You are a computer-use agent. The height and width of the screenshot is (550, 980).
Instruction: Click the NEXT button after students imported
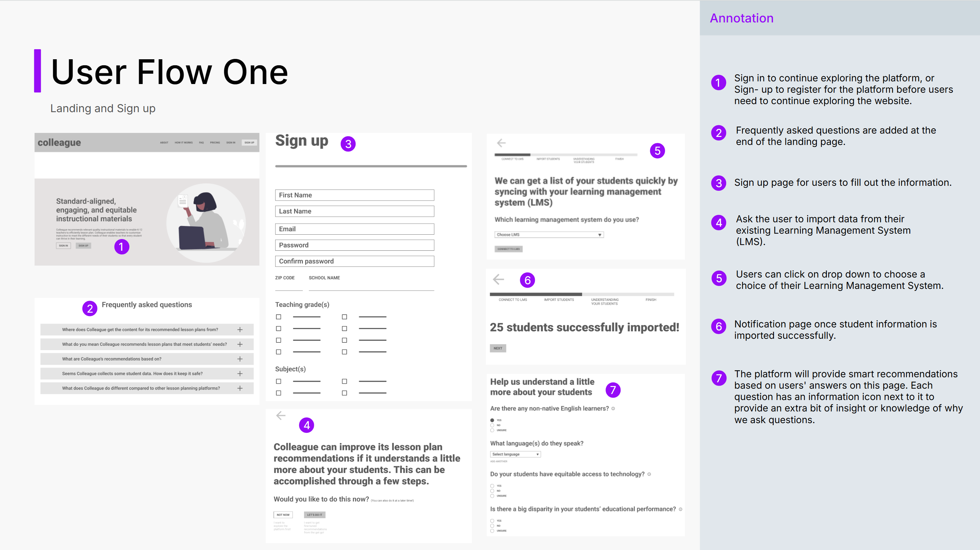498,348
